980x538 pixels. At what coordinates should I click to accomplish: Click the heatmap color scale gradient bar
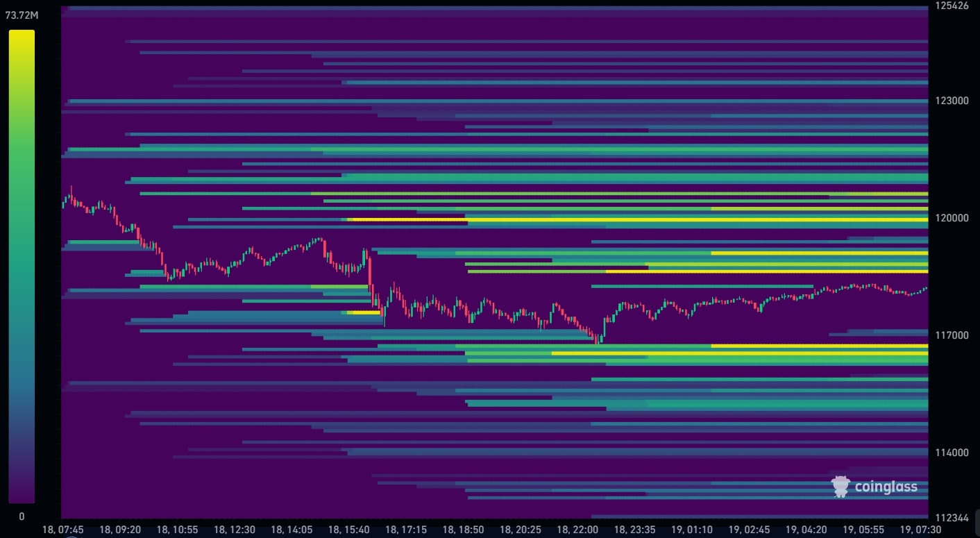tap(22, 267)
